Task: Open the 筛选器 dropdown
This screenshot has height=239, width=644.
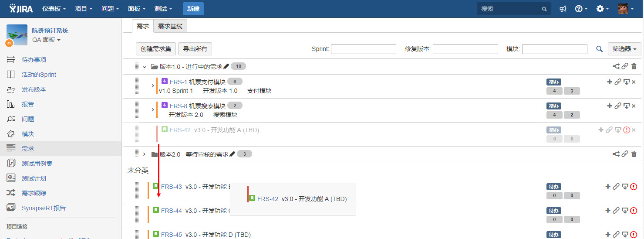Action: click(624, 49)
